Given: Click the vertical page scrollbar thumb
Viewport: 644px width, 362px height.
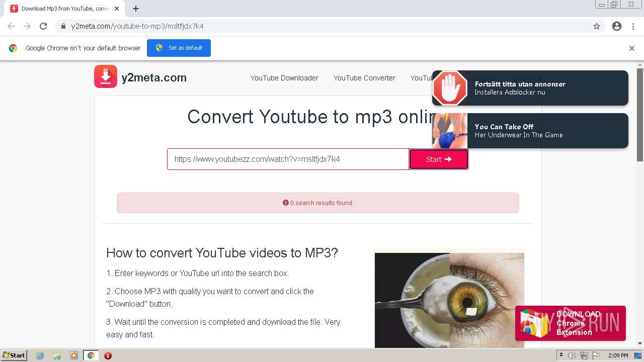Looking at the screenshot, I should pos(640,115).
